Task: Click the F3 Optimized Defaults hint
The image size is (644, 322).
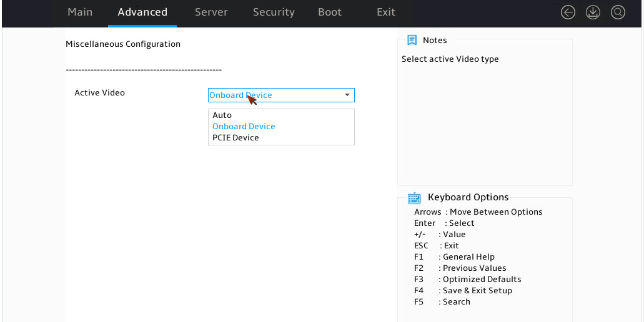Action: click(x=467, y=280)
